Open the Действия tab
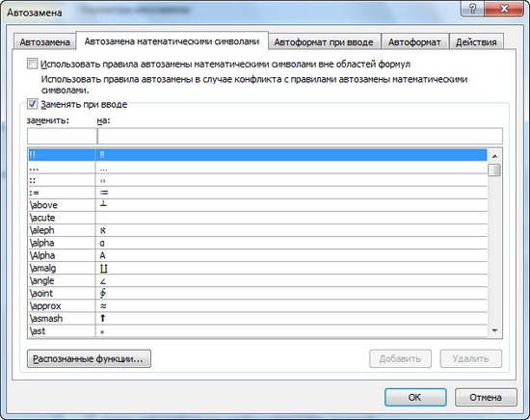This screenshot has width=530, height=420. [x=476, y=42]
